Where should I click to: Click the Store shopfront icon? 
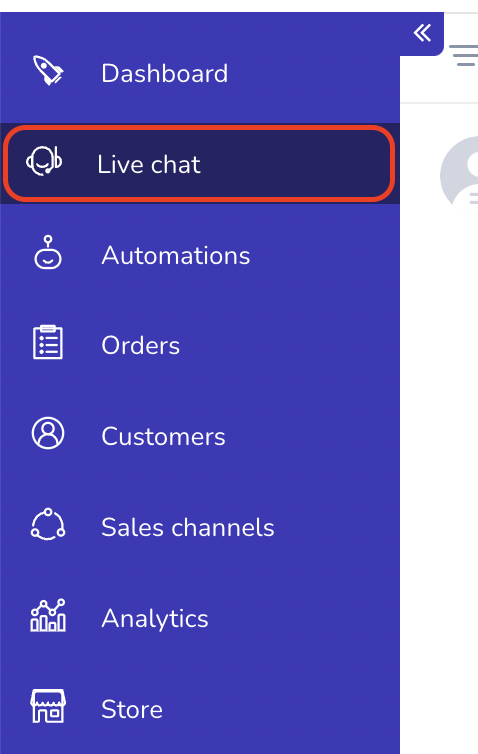pos(48,706)
